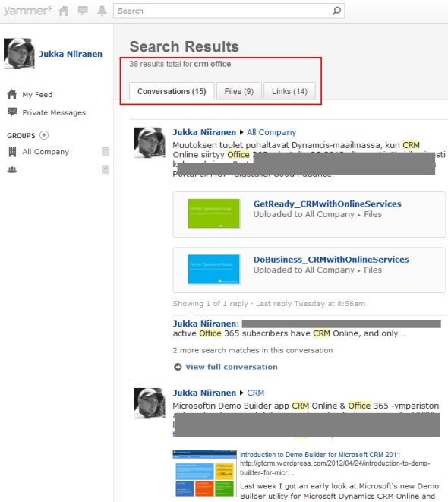Screen dimensions: 448x502
Task: Open Introduction to Demo Builder article link
Action: point(320,455)
